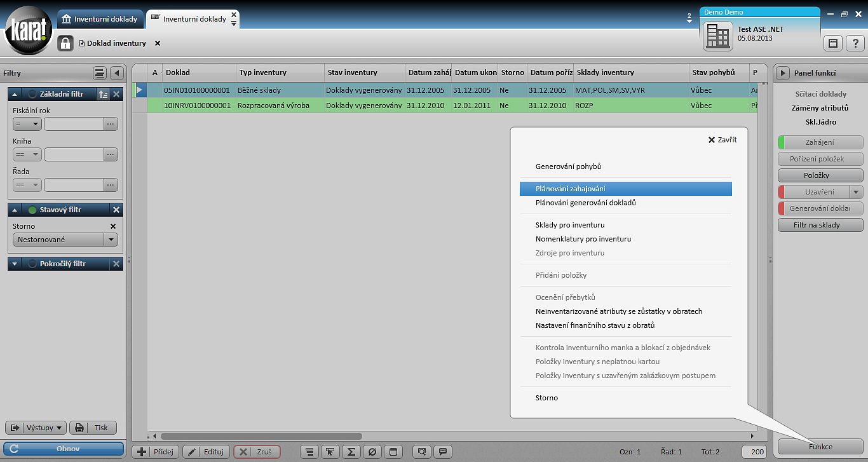
Task: Click the Karat logo button
Action: 29,31
